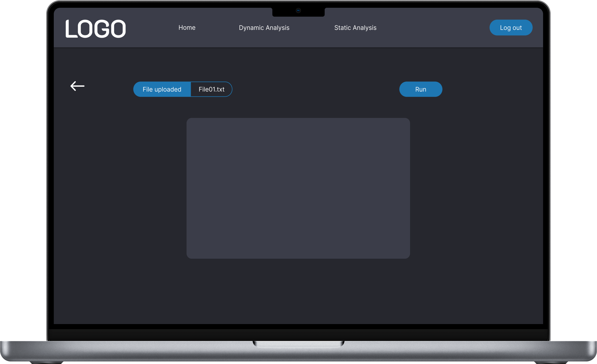This screenshot has height=364, width=597.
Task: Select the Home nav link
Action: [x=187, y=28]
